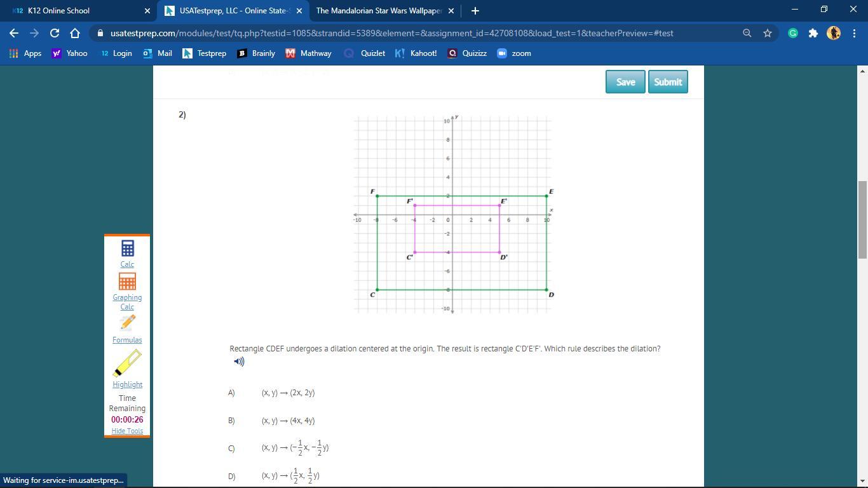
Task: Click the browser reload button
Action: (x=55, y=33)
